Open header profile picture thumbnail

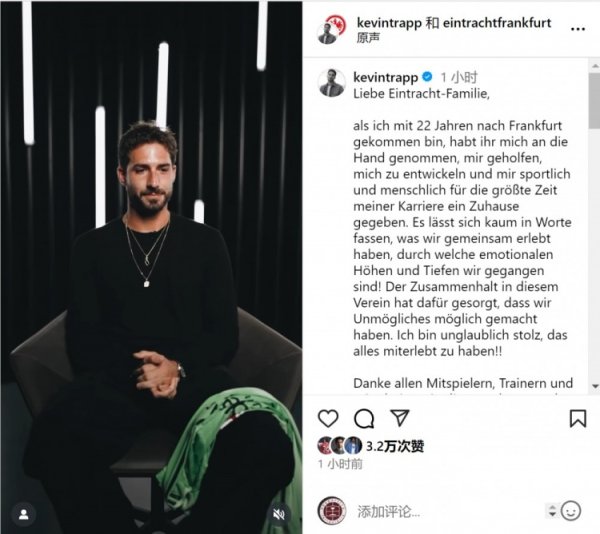pos(332,30)
